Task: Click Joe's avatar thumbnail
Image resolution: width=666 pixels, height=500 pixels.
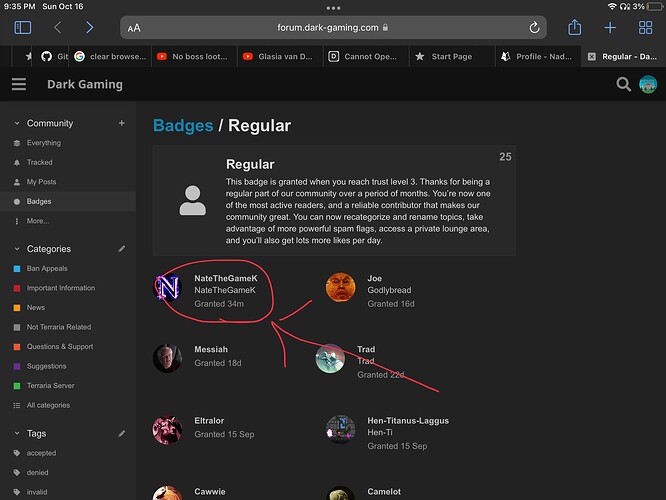Action: pos(340,288)
